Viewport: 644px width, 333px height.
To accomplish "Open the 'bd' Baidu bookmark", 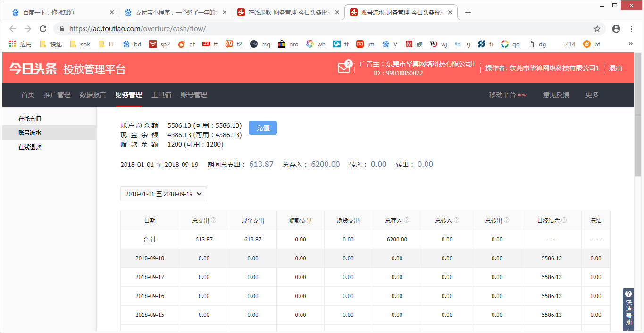I will point(132,44).
